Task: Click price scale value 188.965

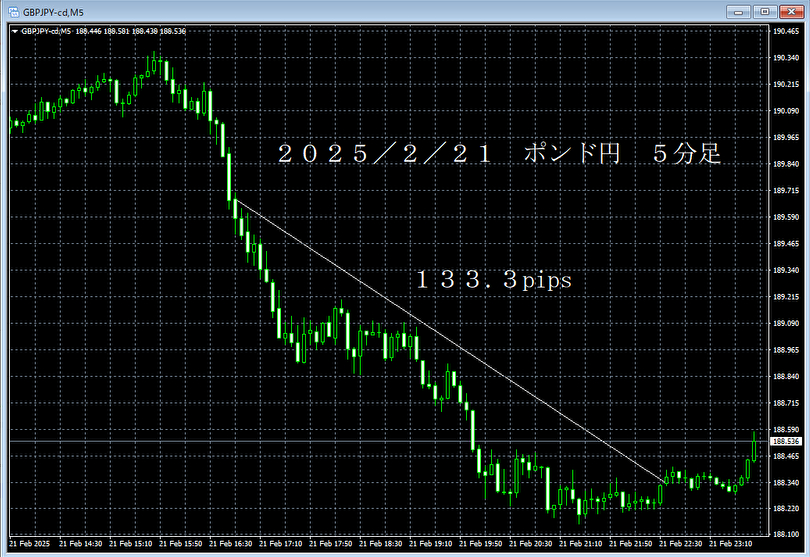Action: pos(786,350)
